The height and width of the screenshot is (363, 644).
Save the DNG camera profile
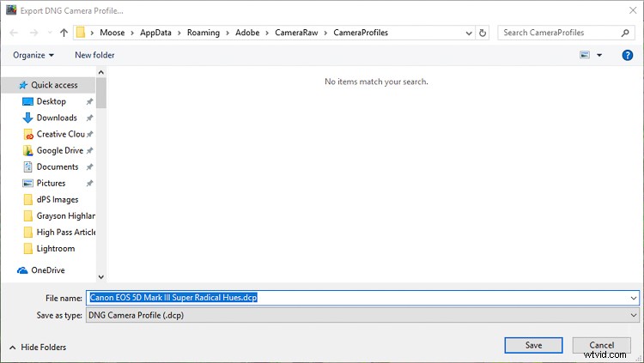click(x=533, y=345)
